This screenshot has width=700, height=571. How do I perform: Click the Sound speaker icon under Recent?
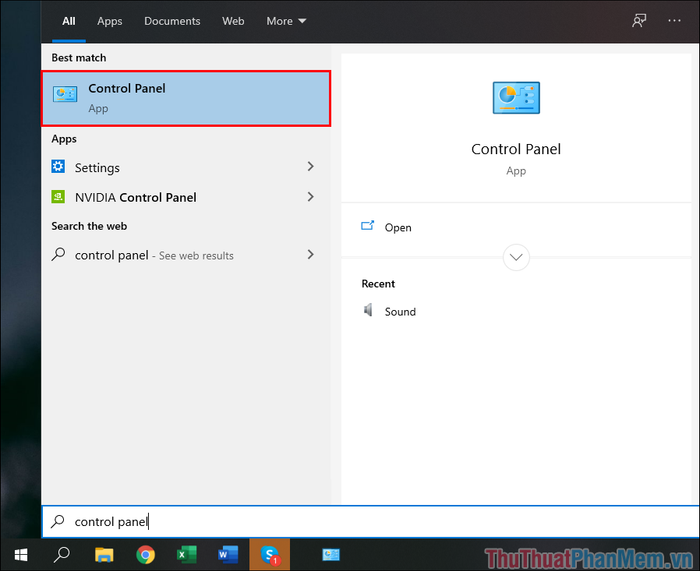point(368,310)
